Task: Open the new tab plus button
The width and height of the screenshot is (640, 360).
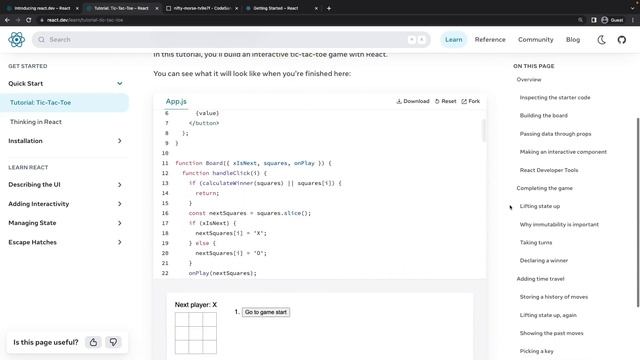Action: click(329, 8)
